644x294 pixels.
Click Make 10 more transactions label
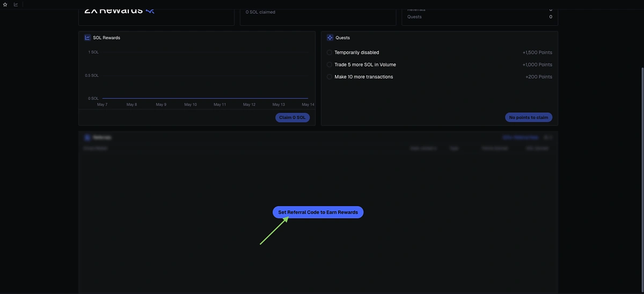pos(364,77)
